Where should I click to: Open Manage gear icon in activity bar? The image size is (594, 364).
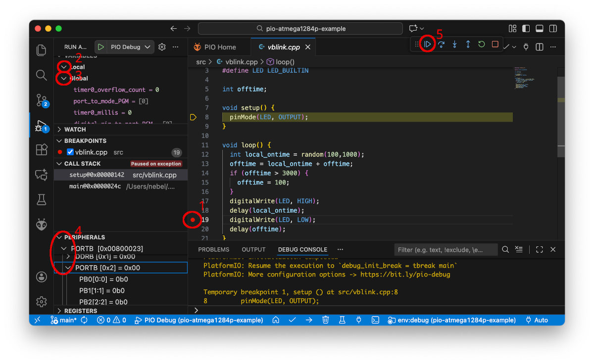coord(42,301)
